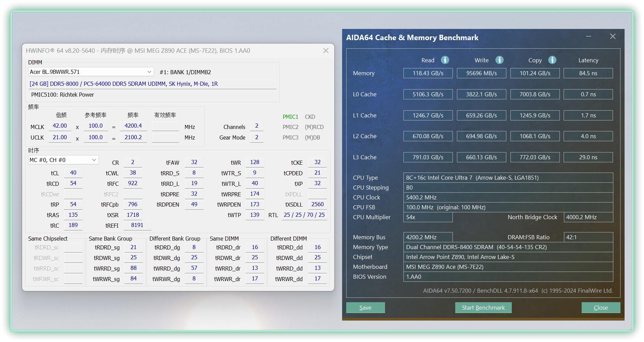Click the CPU Stepping value B0
This screenshot has width=644, height=342.
[x=508, y=188]
